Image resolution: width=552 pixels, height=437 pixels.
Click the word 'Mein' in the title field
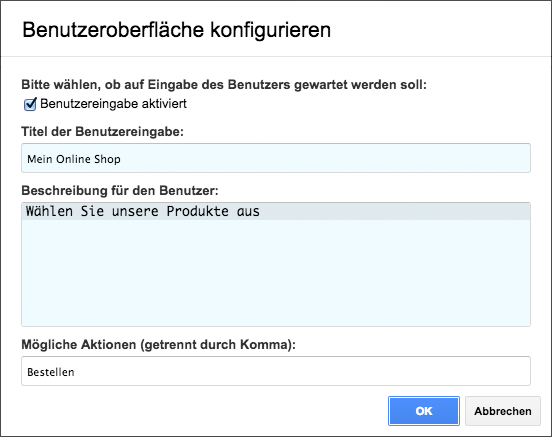(x=40, y=159)
